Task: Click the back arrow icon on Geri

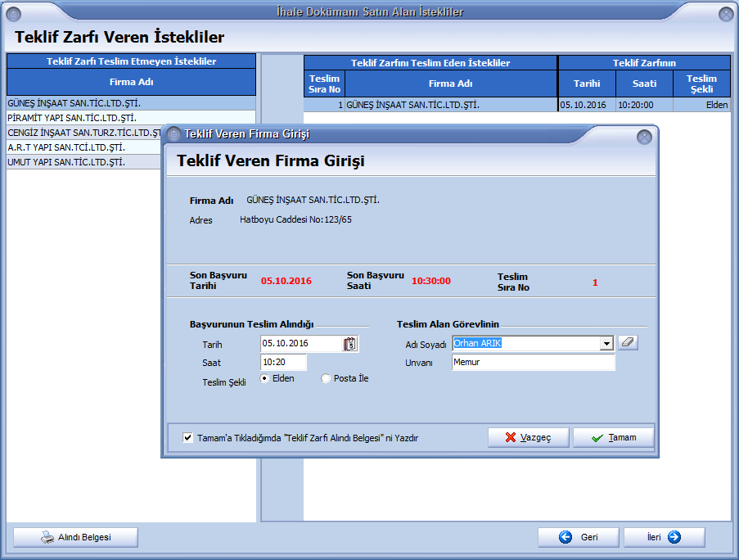Action: pos(566,537)
